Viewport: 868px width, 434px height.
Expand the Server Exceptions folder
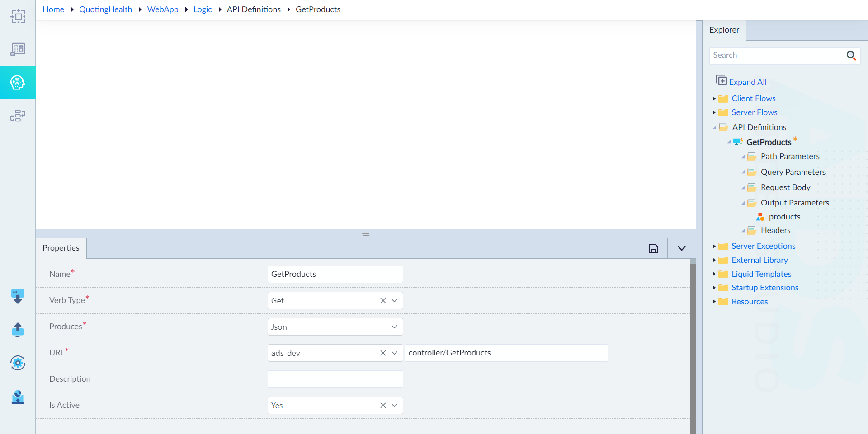(714, 246)
